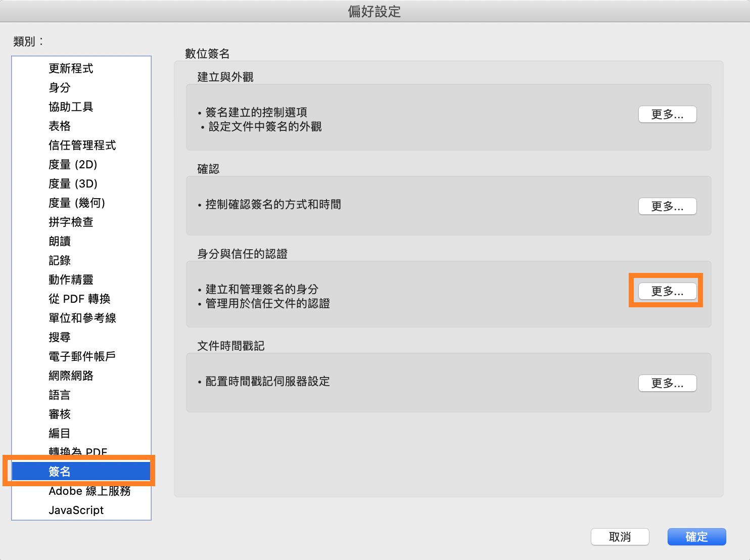
Task: Open 更多 for 身分與信任的認證
Action: 667,291
